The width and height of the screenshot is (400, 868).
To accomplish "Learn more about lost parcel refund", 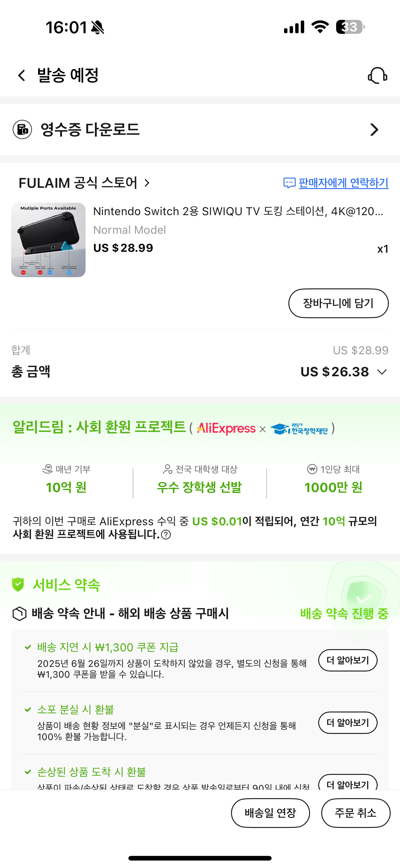I will [348, 722].
